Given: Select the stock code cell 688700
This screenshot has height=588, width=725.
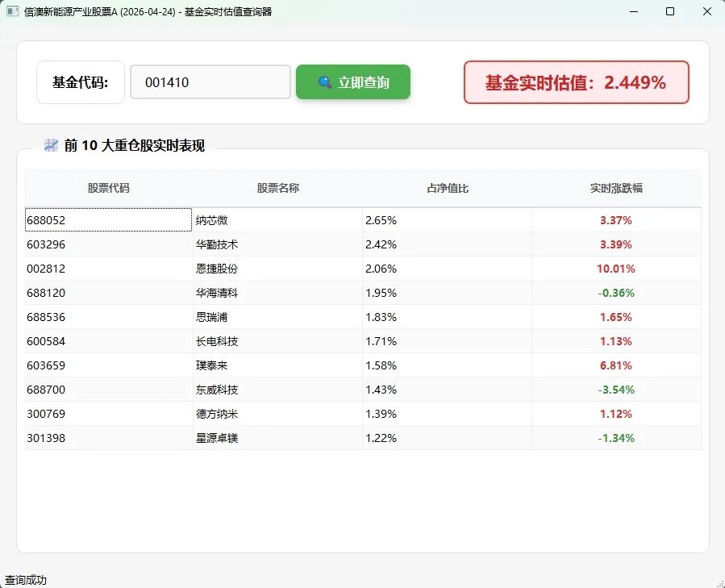Looking at the screenshot, I should click(108, 390).
